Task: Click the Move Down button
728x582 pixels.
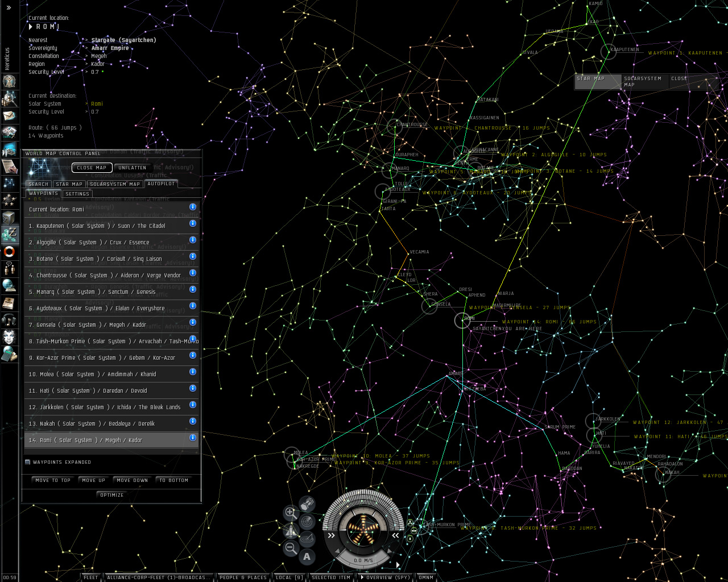Action: [133, 480]
